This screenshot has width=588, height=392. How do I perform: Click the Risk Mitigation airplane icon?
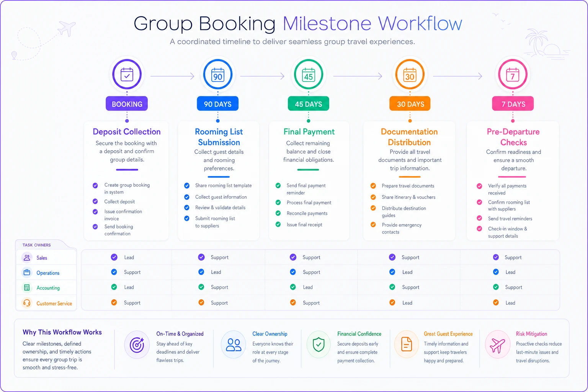point(497,345)
